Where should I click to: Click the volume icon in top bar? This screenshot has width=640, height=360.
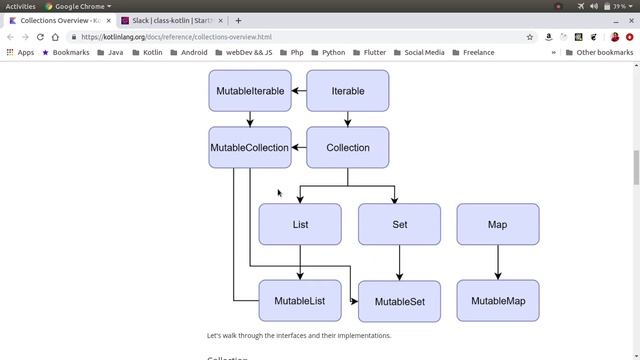click(x=594, y=6)
